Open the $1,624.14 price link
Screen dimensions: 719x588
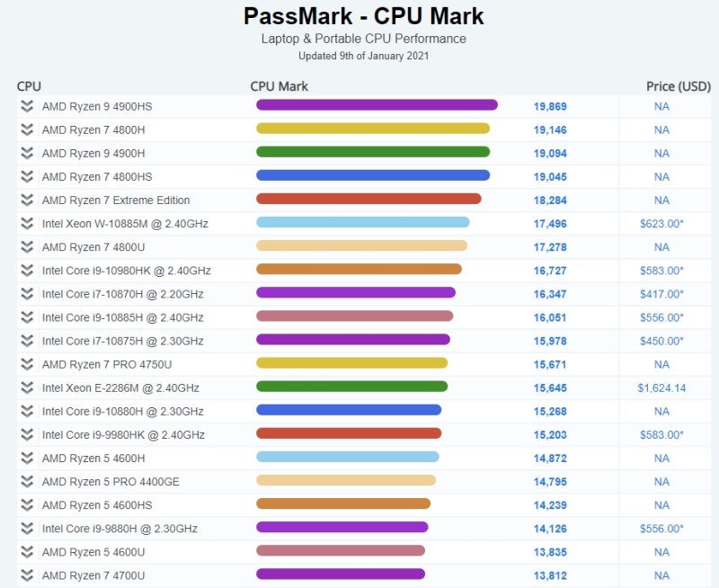tap(661, 388)
